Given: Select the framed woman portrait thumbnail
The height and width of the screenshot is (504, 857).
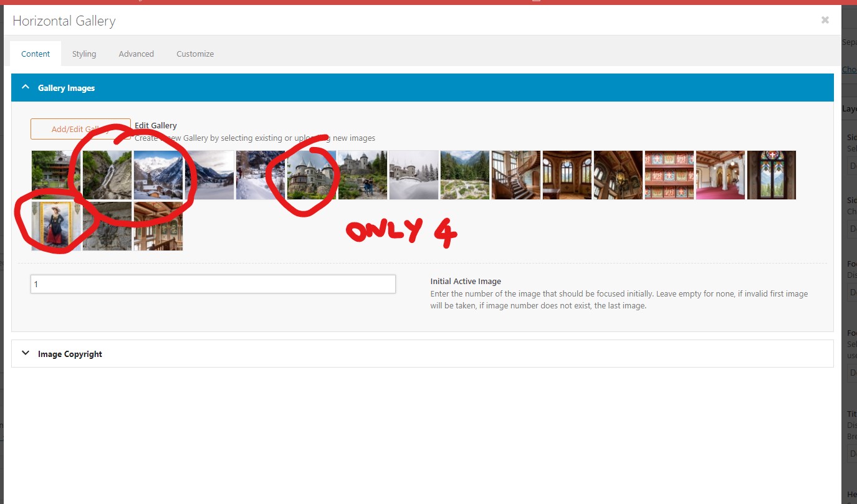Looking at the screenshot, I should [x=56, y=226].
